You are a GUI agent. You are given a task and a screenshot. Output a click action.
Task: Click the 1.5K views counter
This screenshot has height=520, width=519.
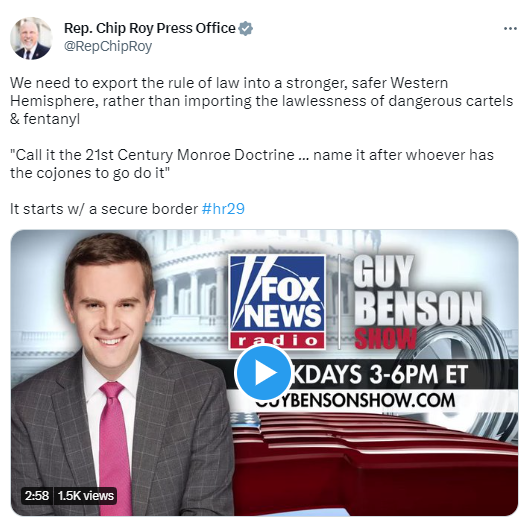(86, 496)
